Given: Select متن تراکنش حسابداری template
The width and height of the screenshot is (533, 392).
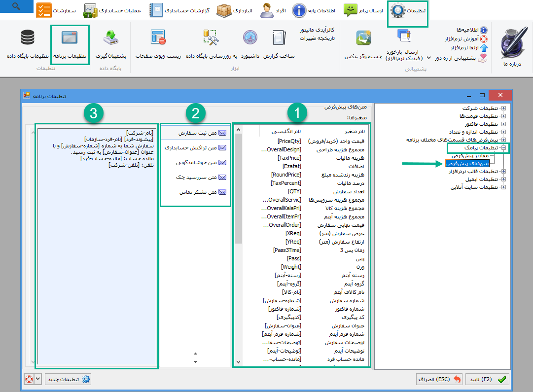Looking at the screenshot, I should click(x=195, y=147).
